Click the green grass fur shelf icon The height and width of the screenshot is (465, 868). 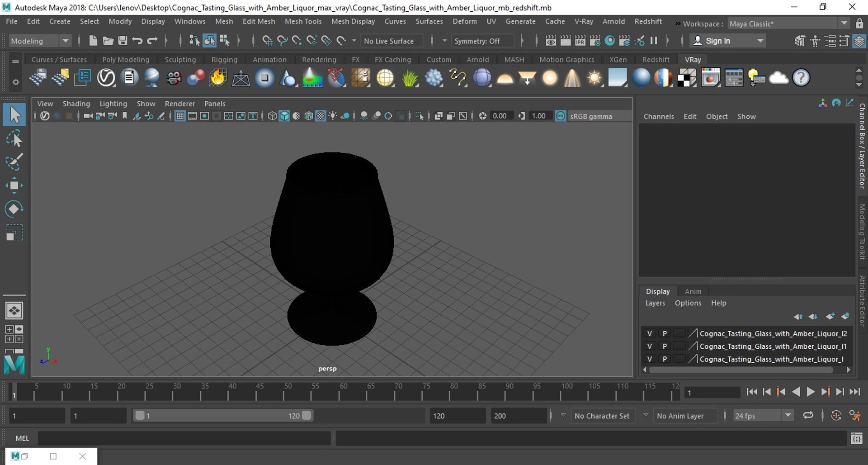(x=410, y=78)
